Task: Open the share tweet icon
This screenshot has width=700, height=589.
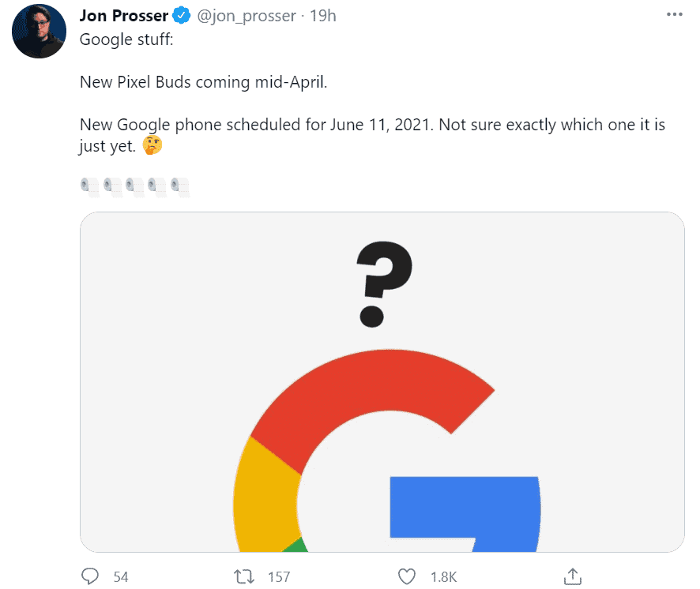Action: tap(572, 576)
